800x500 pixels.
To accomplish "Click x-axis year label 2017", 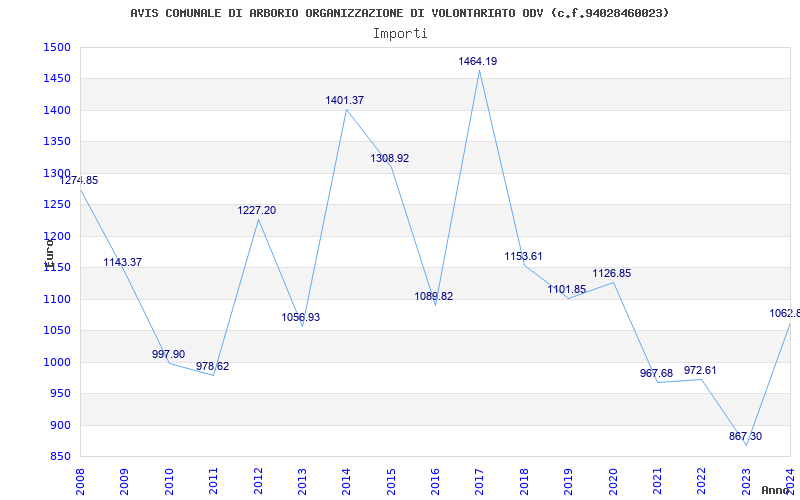I will click(x=480, y=482).
